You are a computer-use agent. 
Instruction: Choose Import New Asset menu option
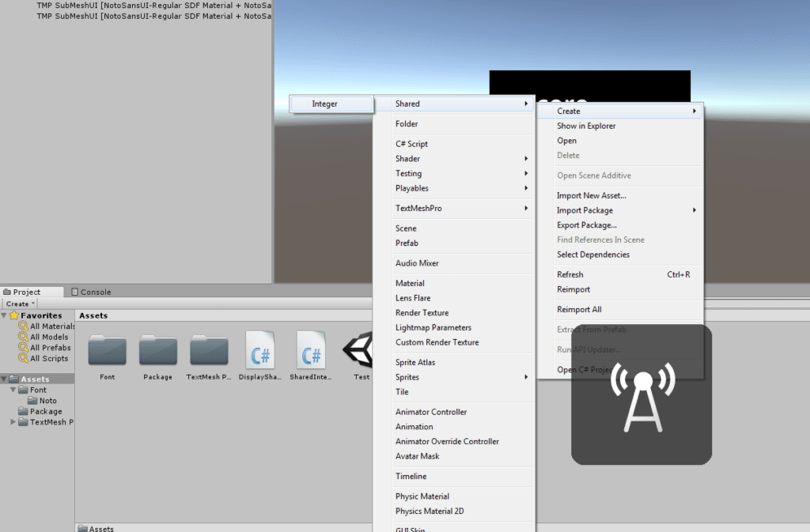coord(591,195)
